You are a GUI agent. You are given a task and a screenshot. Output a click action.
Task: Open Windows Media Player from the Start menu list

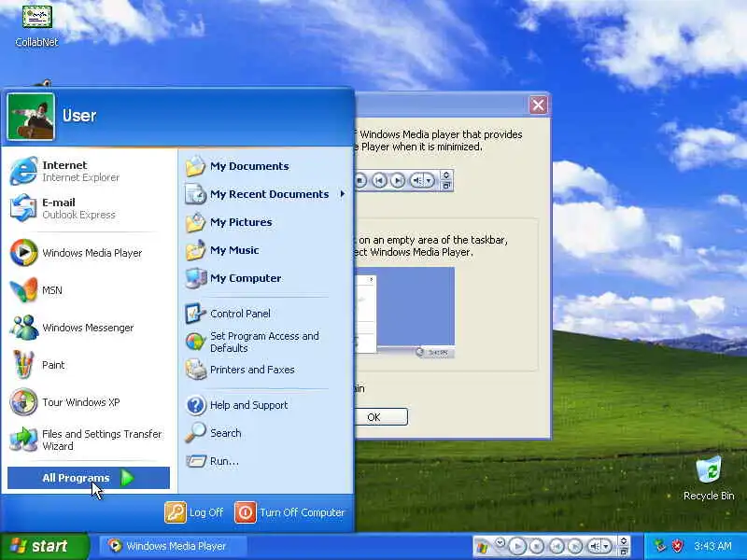click(88, 253)
